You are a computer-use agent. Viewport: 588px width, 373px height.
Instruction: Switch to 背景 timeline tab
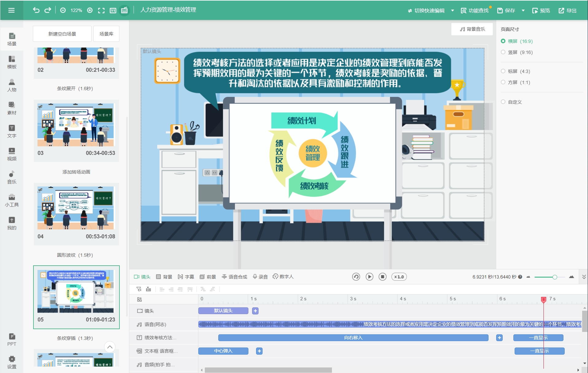pyautogui.click(x=164, y=277)
